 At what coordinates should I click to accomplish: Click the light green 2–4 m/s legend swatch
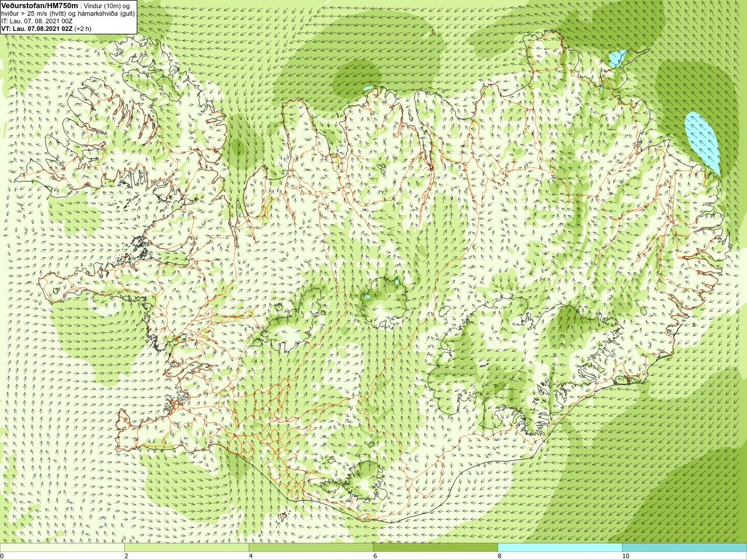[x=187, y=548]
